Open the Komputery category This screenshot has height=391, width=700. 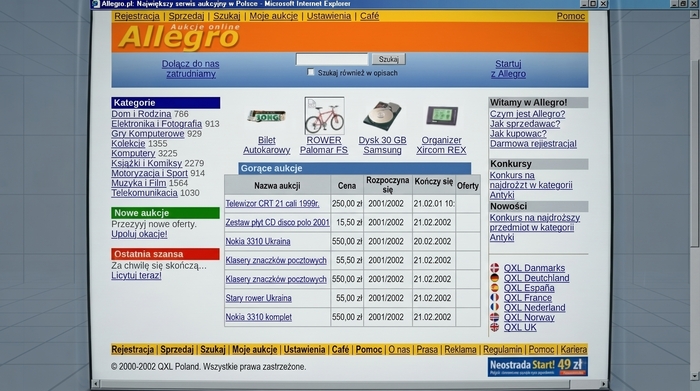[133, 153]
